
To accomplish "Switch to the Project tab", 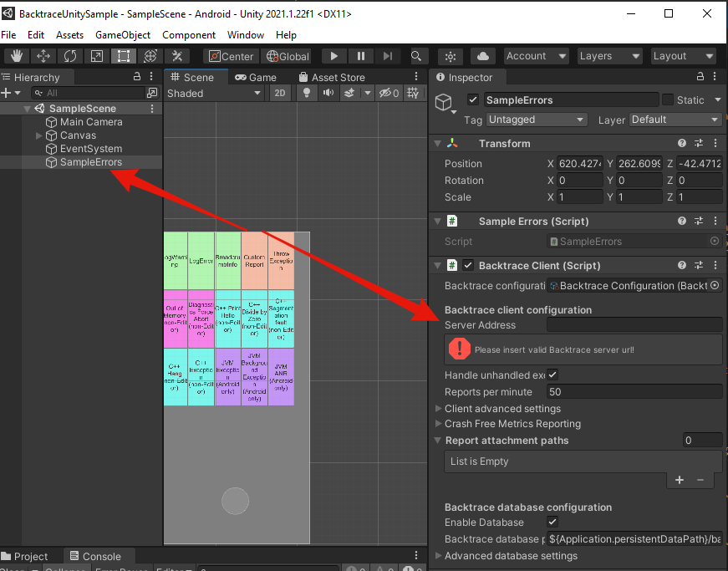I will [24, 556].
